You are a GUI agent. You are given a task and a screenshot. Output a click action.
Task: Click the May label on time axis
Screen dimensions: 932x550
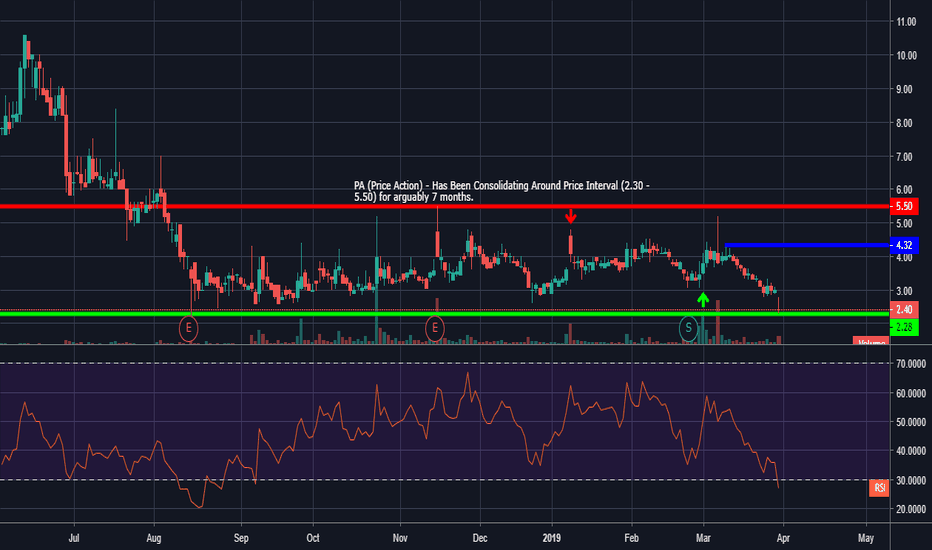[866, 538]
